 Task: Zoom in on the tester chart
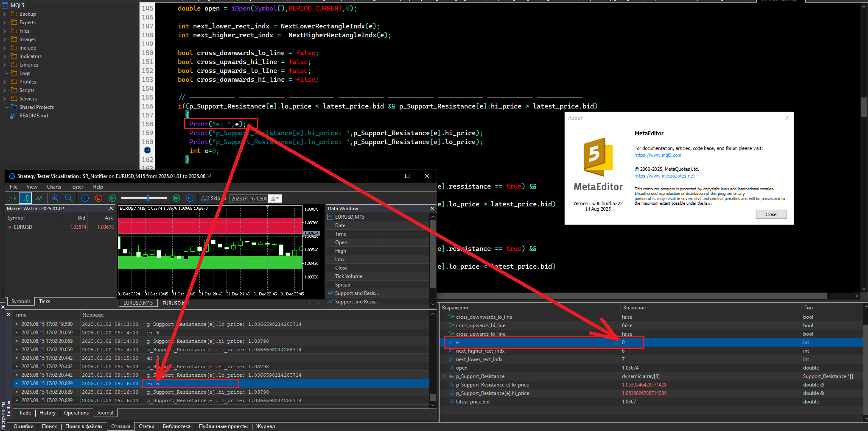pos(55,198)
